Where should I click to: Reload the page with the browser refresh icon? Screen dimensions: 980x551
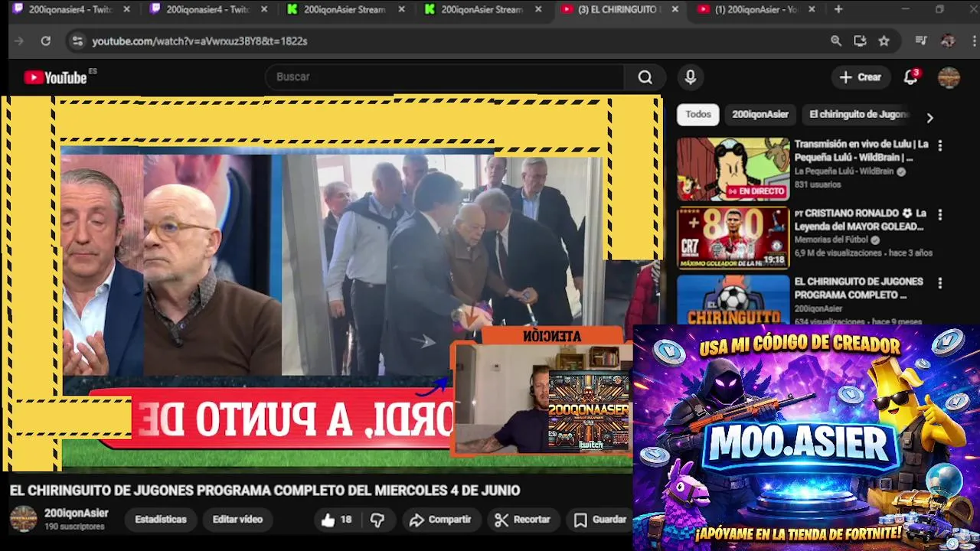coord(46,41)
